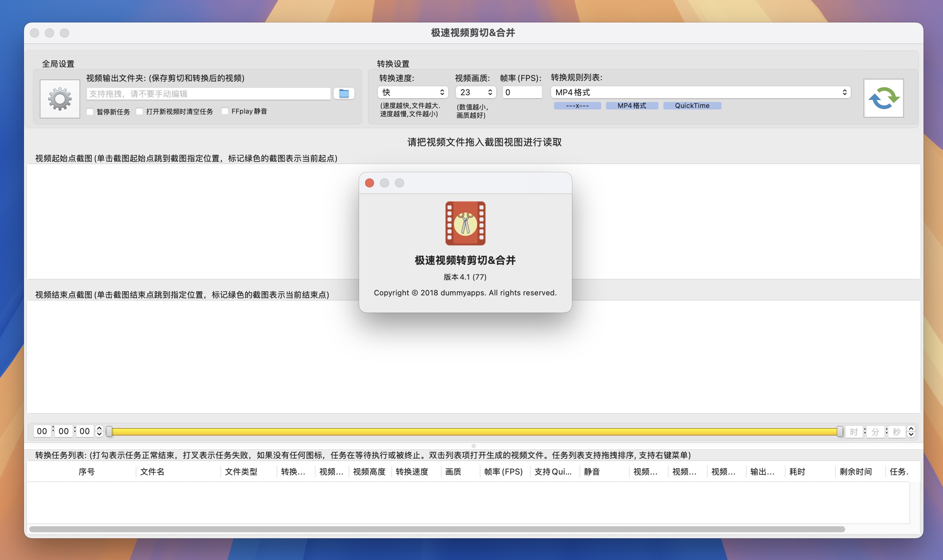The image size is (943, 560).
Task: Click the Copyright 2018 dummyapps text
Action: (x=465, y=293)
